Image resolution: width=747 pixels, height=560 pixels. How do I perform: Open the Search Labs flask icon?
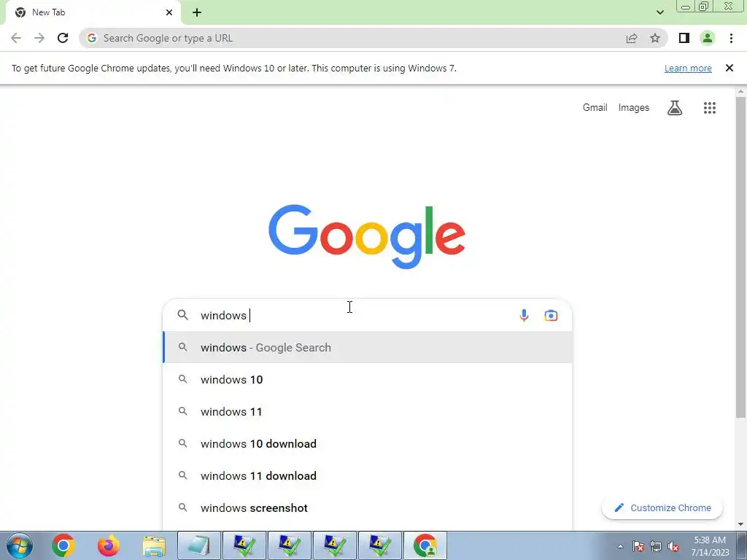(675, 108)
